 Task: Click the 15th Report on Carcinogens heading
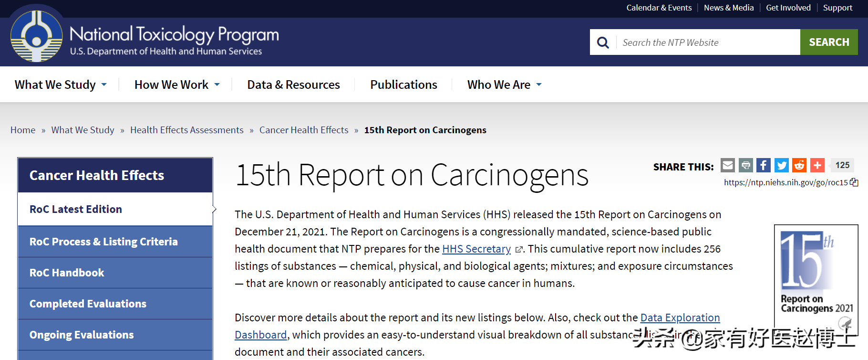coord(412,175)
